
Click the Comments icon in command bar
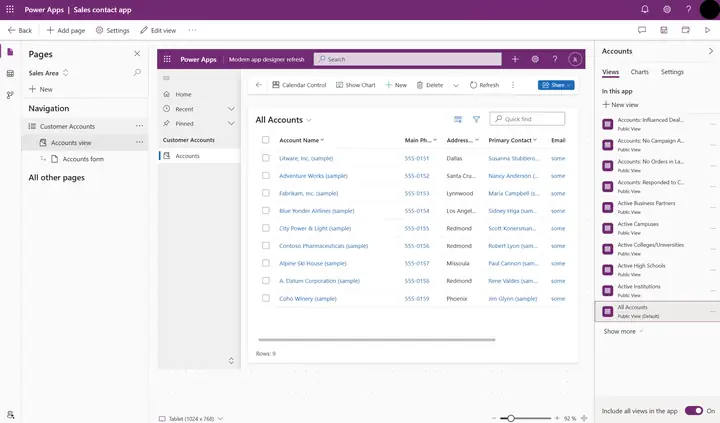click(642, 30)
